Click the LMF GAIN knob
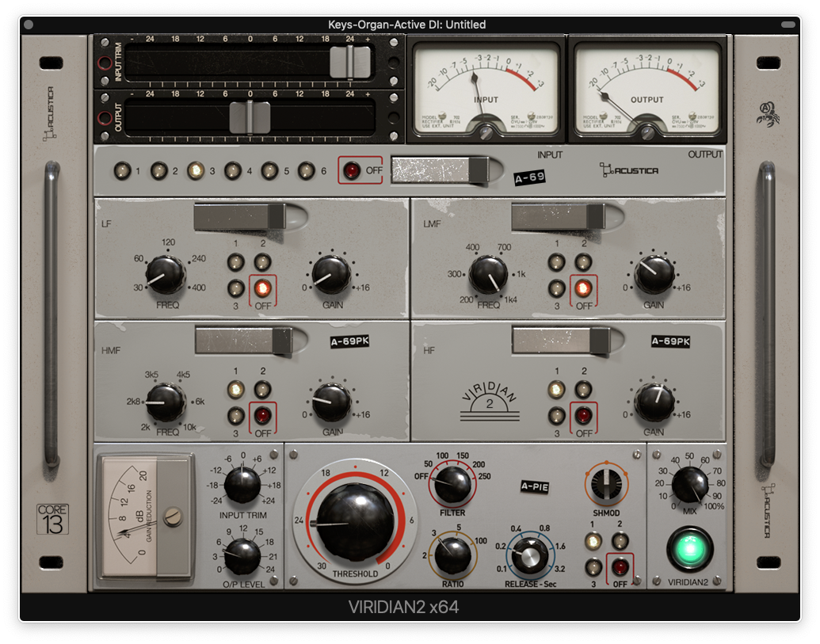 point(654,274)
